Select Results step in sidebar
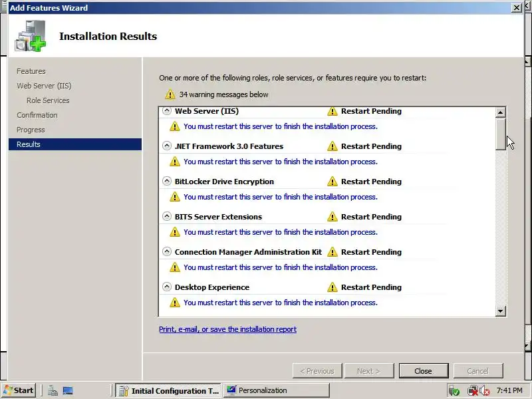The image size is (532, 399). [75, 144]
